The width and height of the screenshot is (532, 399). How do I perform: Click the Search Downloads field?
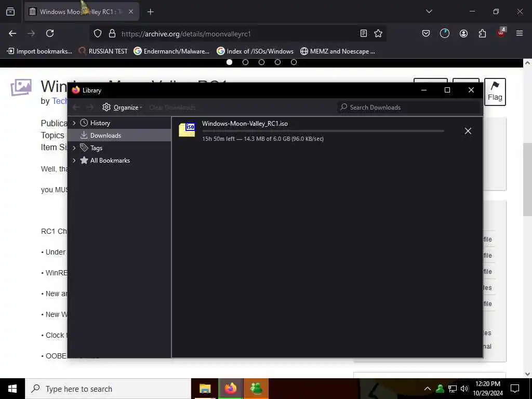(x=409, y=107)
